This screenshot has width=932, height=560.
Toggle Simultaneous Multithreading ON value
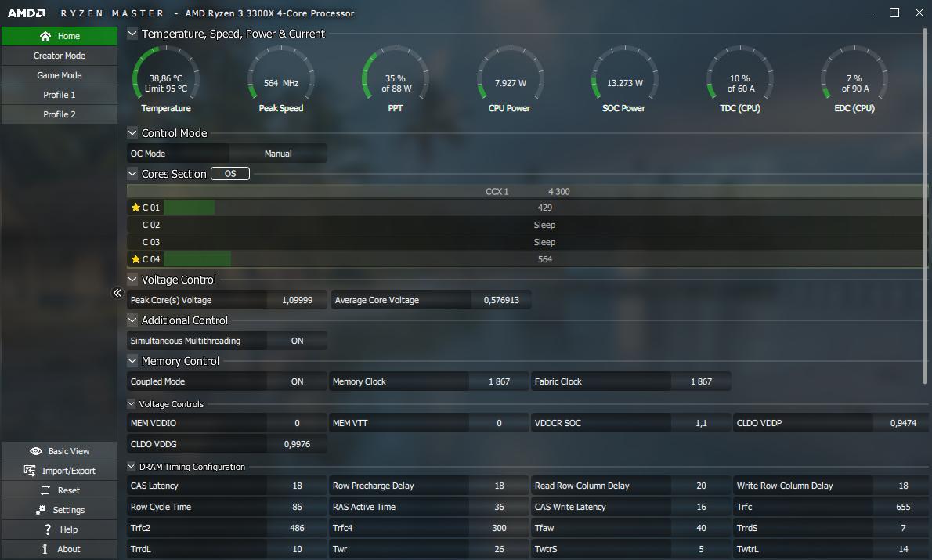[x=297, y=341]
